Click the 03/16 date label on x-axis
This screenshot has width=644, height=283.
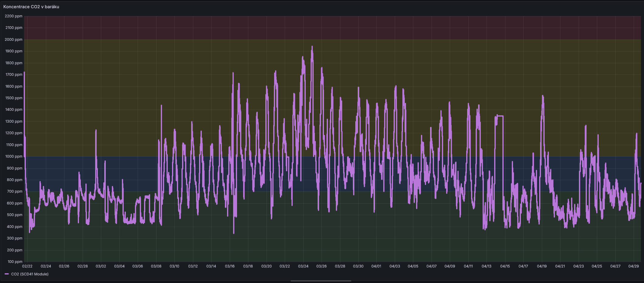pos(230,266)
